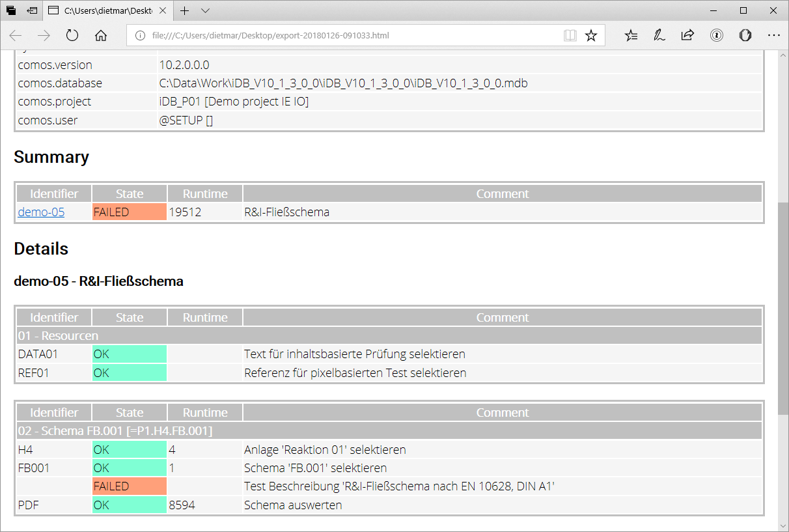Go to the Home page
The width and height of the screenshot is (789, 532).
(101, 36)
